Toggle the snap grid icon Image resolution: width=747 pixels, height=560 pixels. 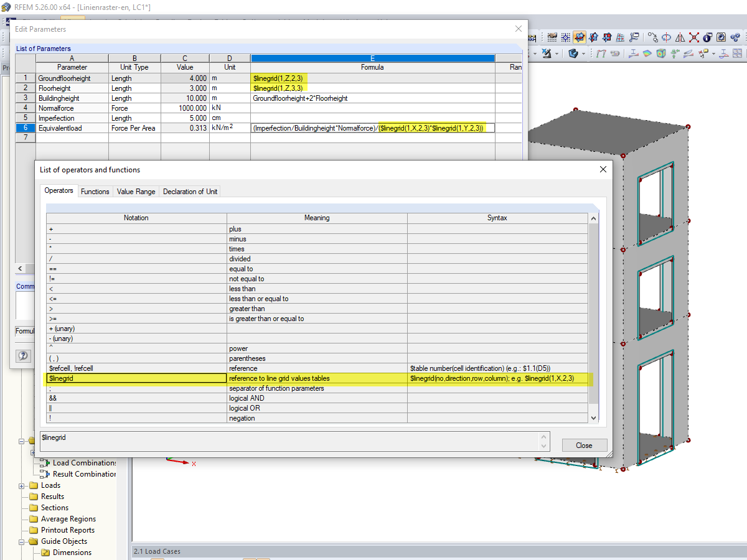[x=565, y=37]
